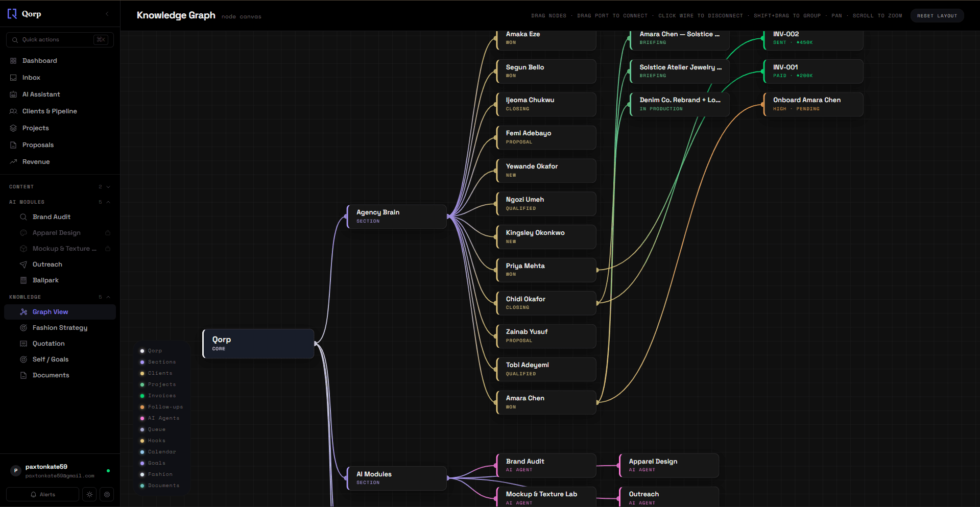Select the INV-001 invoice node
Screen dimensions: 980x507
point(813,71)
